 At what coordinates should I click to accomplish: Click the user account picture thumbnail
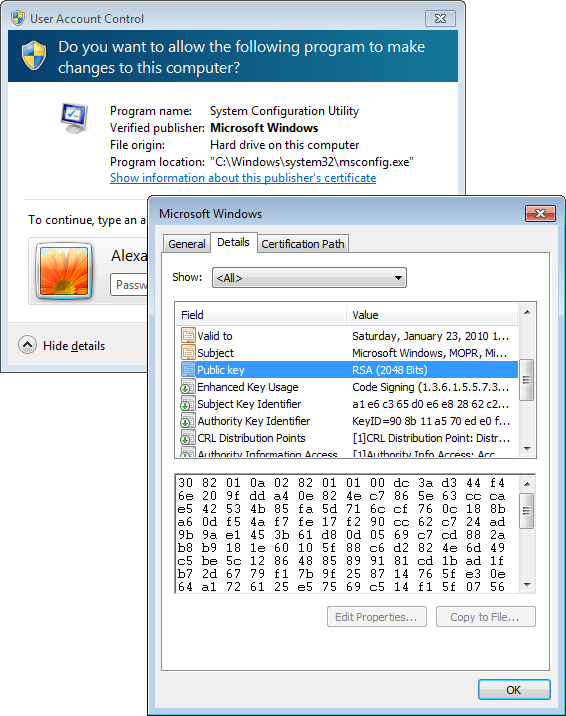point(64,271)
